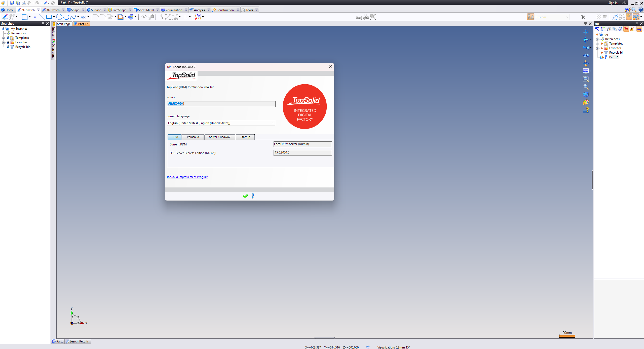Expand Templates in the Searches tree
The height and width of the screenshot is (349, 644).
coord(4,38)
